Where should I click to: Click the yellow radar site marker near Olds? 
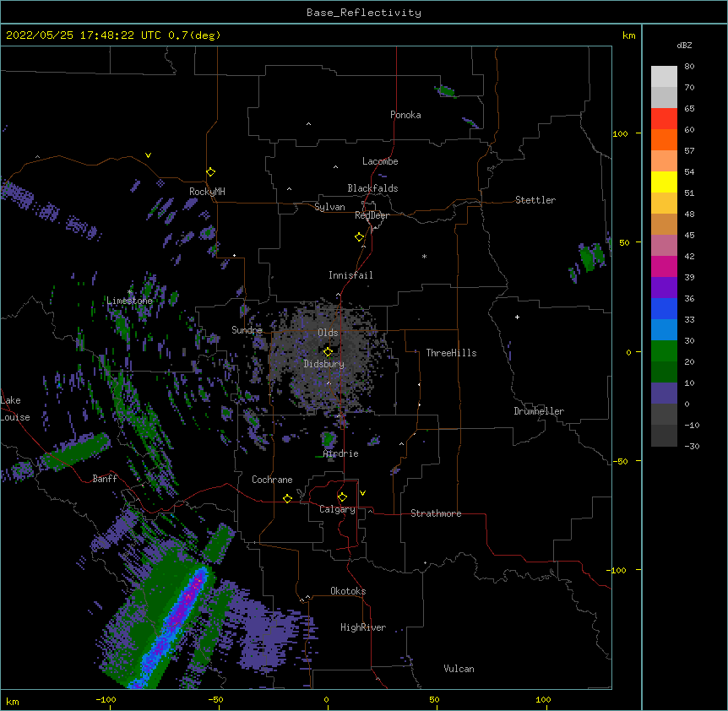coord(329,352)
